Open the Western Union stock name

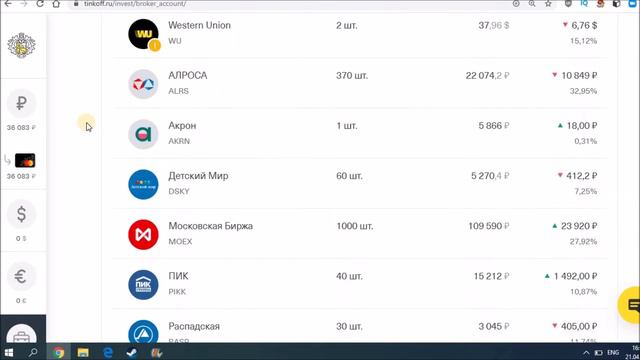200,25
